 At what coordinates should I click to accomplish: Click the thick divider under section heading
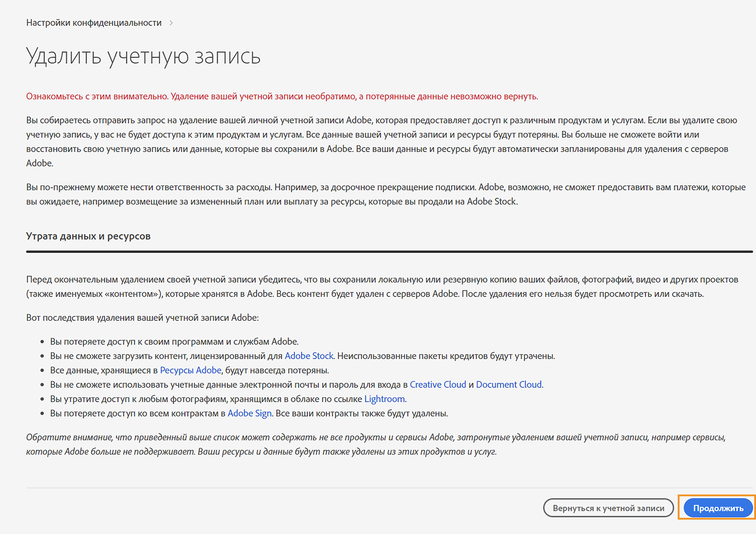[389, 251]
